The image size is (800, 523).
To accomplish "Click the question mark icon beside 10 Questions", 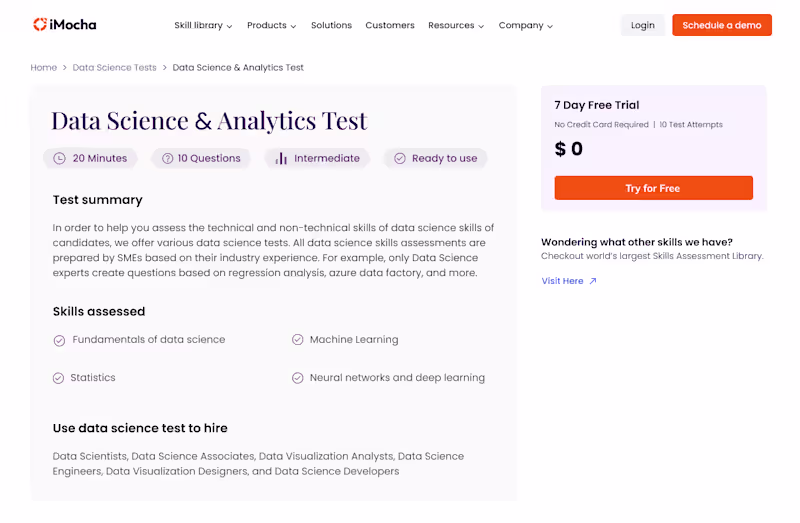I will tap(168, 158).
